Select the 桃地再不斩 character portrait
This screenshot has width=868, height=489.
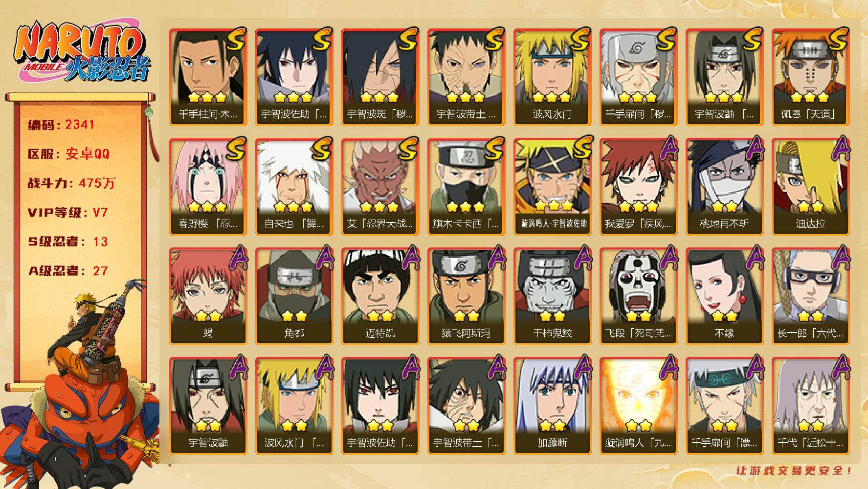tap(724, 186)
